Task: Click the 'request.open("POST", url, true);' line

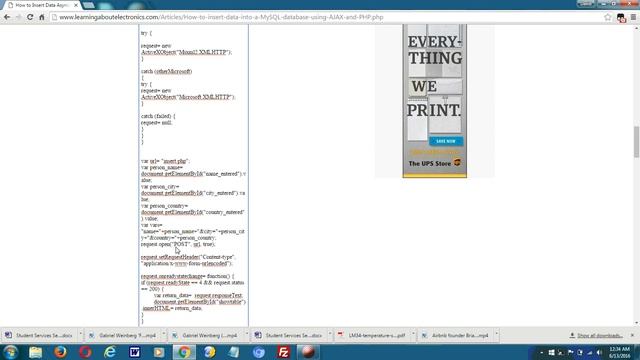Action: 178,244
